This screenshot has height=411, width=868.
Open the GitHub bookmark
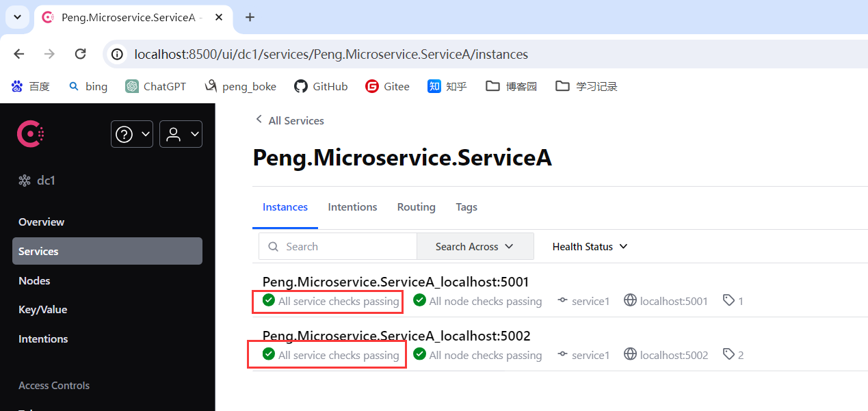coord(321,86)
